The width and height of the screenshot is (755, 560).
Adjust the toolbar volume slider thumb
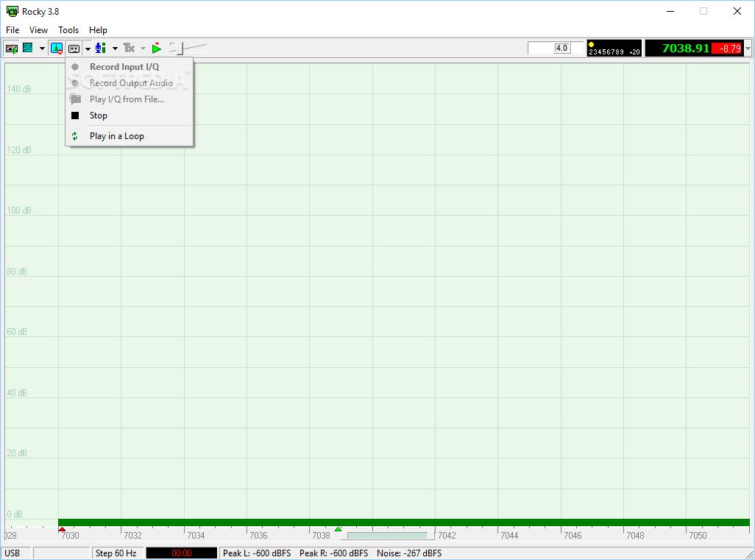coord(180,48)
